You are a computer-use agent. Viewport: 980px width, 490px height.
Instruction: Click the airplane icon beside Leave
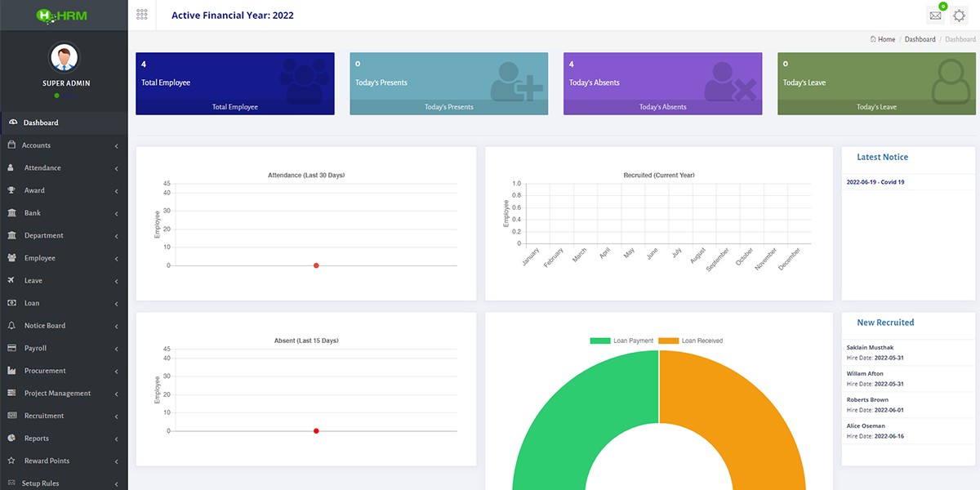[11, 280]
